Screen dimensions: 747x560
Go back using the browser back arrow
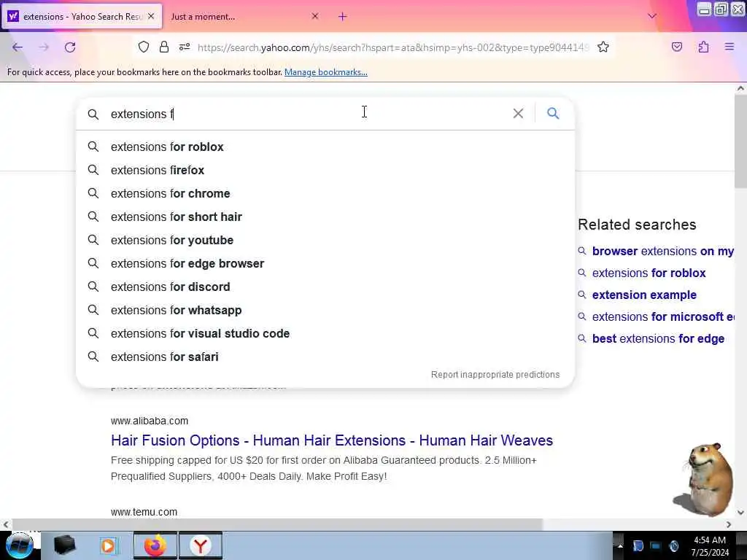pyautogui.click(x=18, y=47)
